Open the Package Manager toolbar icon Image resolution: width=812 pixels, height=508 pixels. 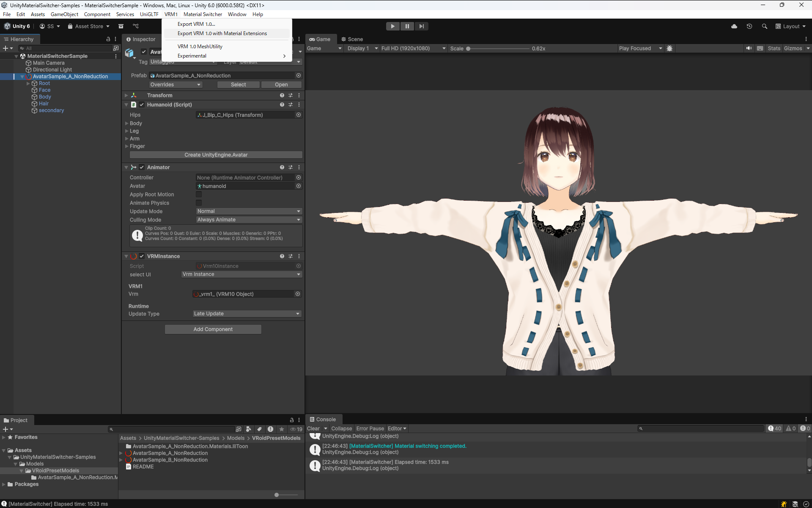tap(121, 26)
